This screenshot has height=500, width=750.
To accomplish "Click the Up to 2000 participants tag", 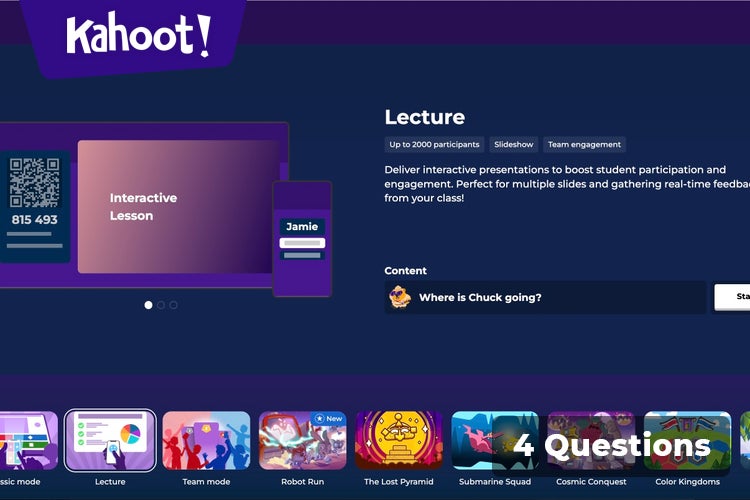I will coord(434,144).
